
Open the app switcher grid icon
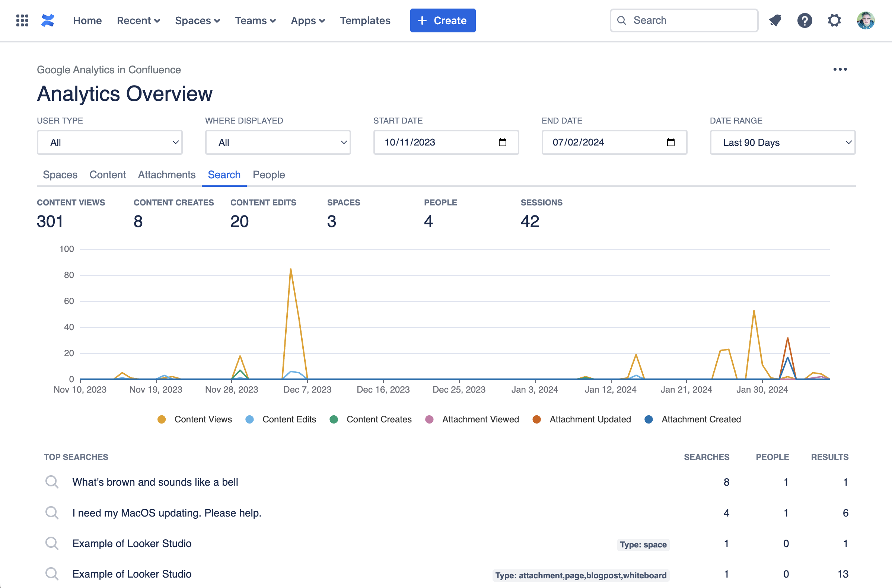(22, 20)
